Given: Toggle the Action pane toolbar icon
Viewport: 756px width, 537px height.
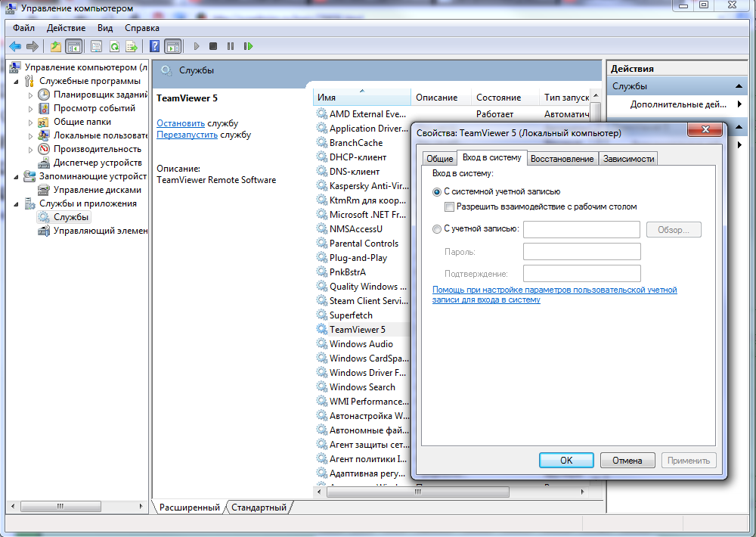Looking at the screenshot, I should click(172, 46).
